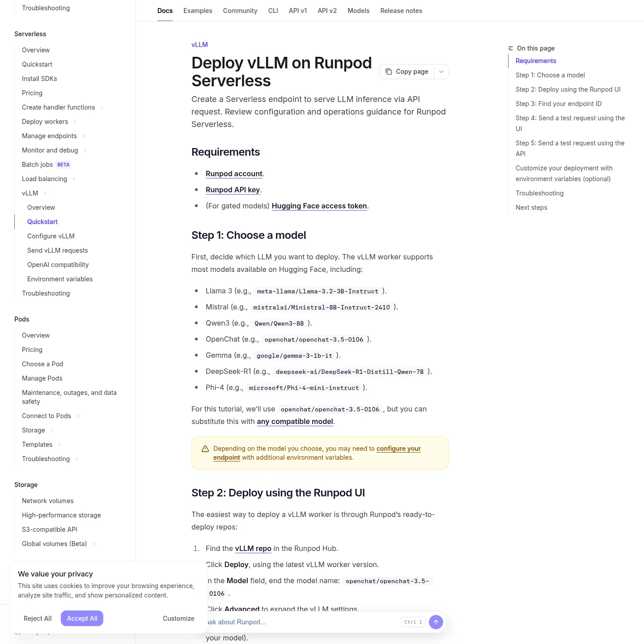The height and width of the screenshot is (644, 644).
Task: Open the Runpod account link
Action: coord(234,174)
